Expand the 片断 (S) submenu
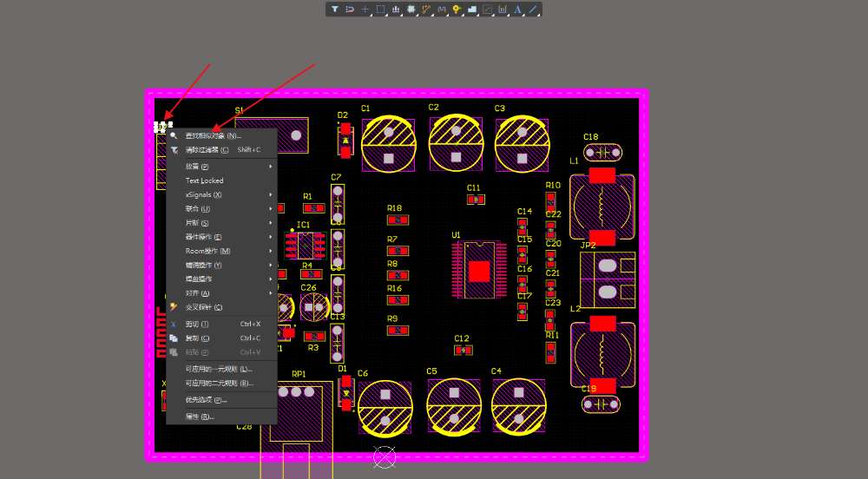868x479 pixels. coord(221,223)
